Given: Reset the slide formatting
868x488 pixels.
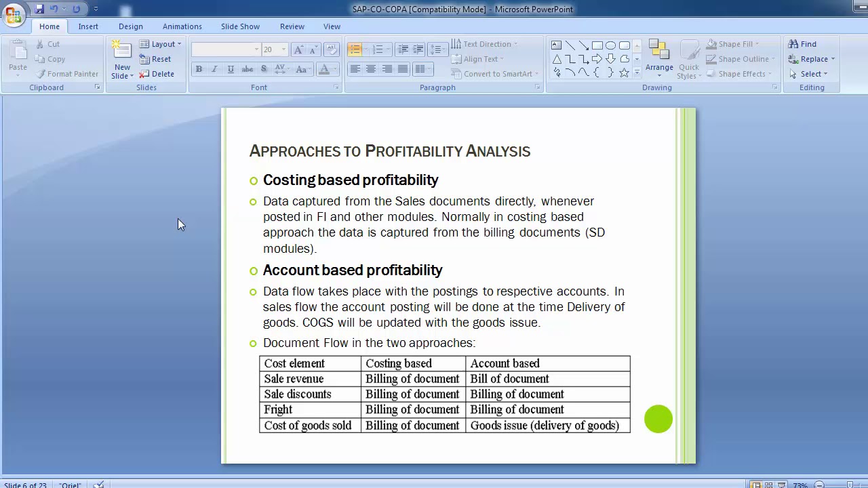Looking at the screenshot, I should (x=156, y=59).
